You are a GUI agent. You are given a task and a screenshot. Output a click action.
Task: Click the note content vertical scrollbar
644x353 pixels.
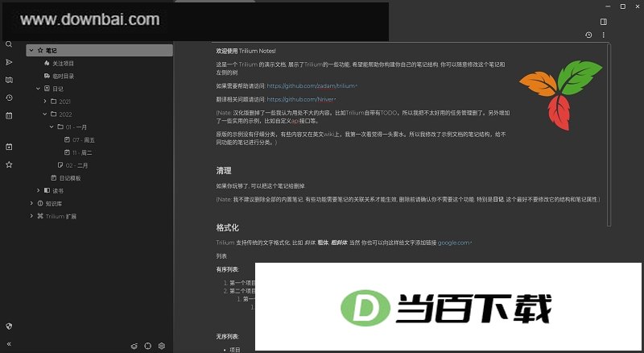(x=609, y=135)
